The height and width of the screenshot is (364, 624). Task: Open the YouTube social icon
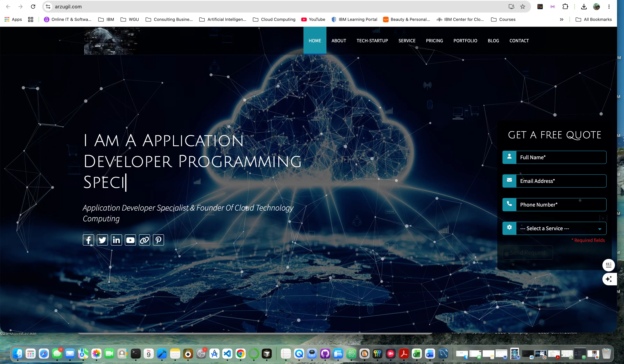130,240
